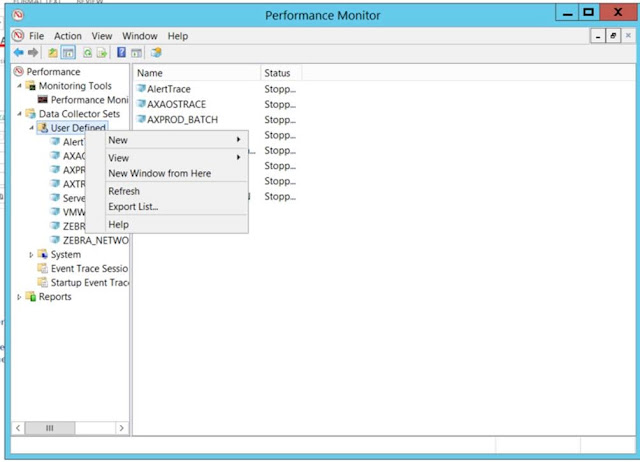Click the Export List toolbar icon
Screen dimensions: 640x462
pyautogui.click(x=102, y=53)
